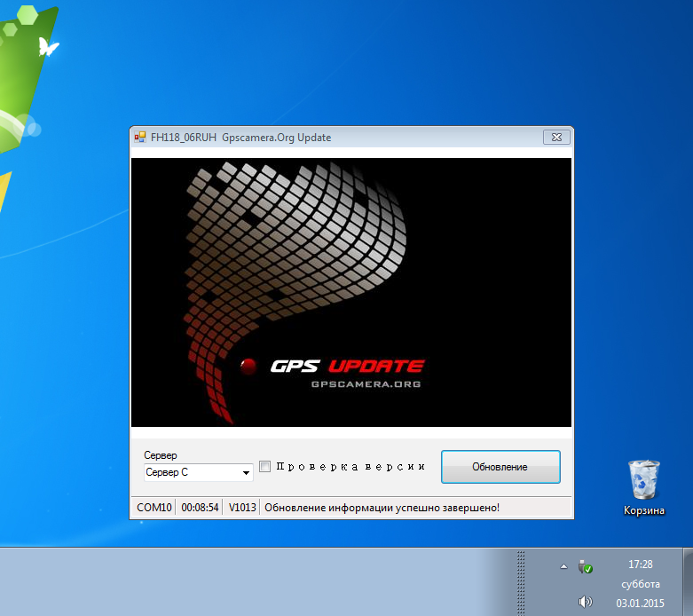Select the V1013 version in the status bar
693x616 pixels.
click(241, 507)
